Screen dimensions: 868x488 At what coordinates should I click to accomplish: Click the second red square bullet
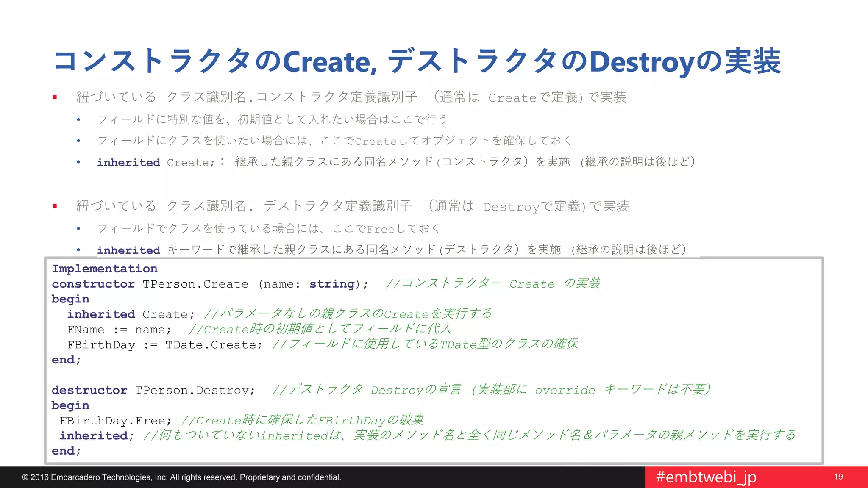[55, 206]
